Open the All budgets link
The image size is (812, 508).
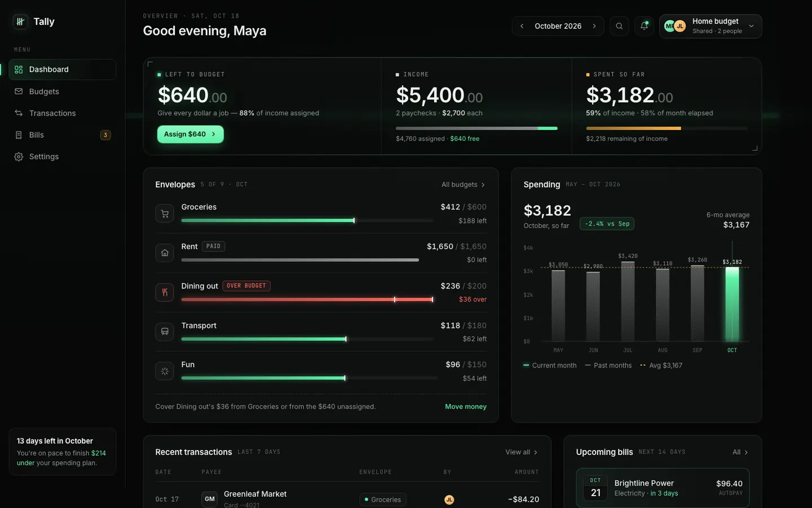click(x=463, y=185)
